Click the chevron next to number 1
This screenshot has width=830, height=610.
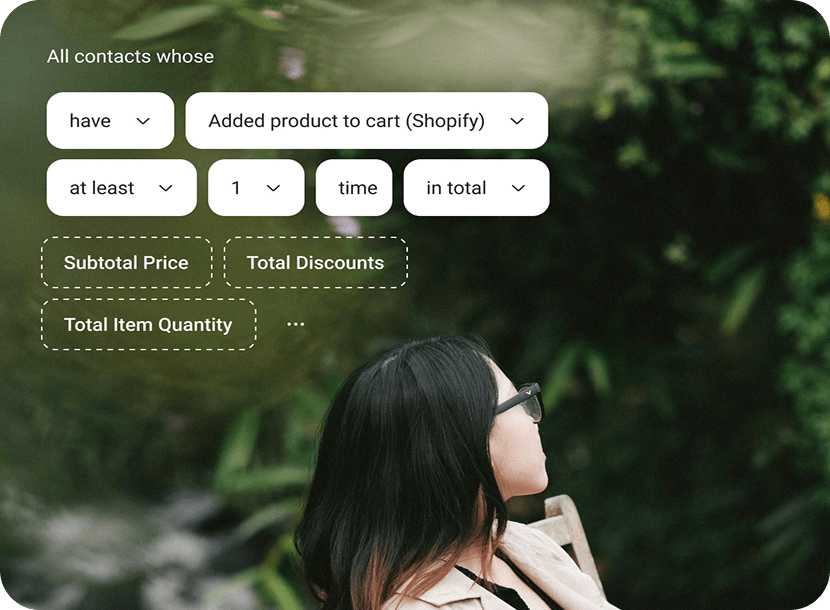coord(273,188)
